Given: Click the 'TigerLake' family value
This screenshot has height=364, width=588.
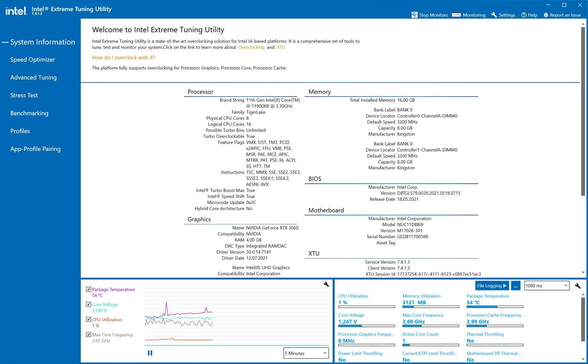Looking at the screenshot, I should click(x=256, y=112).
